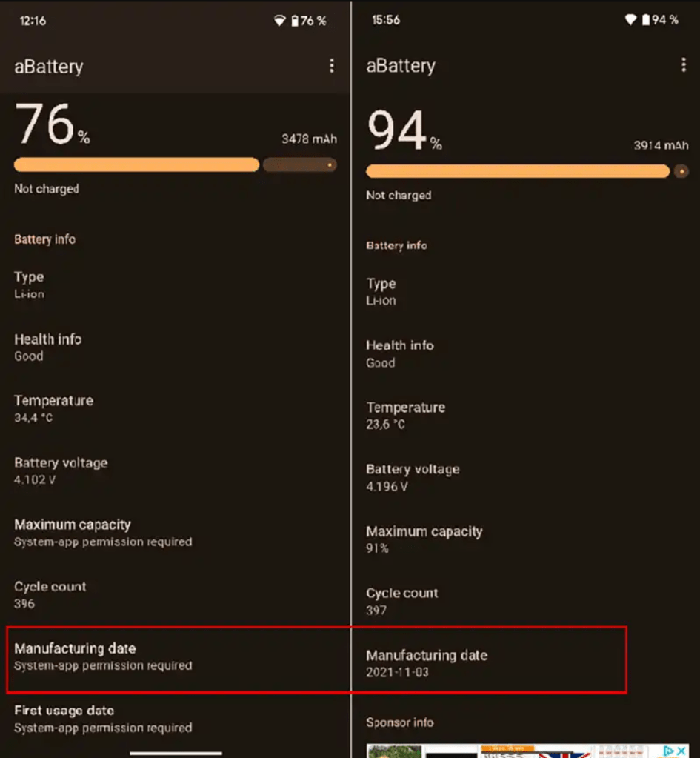700x758 pixels.
Task: Select the Cycle count 396 entry
Action: 50,594
